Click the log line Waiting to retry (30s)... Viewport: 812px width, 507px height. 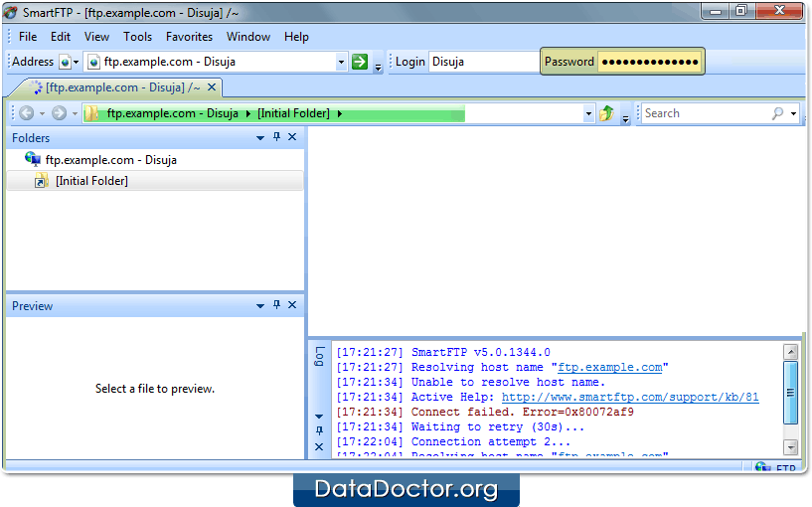pos(460,427)
